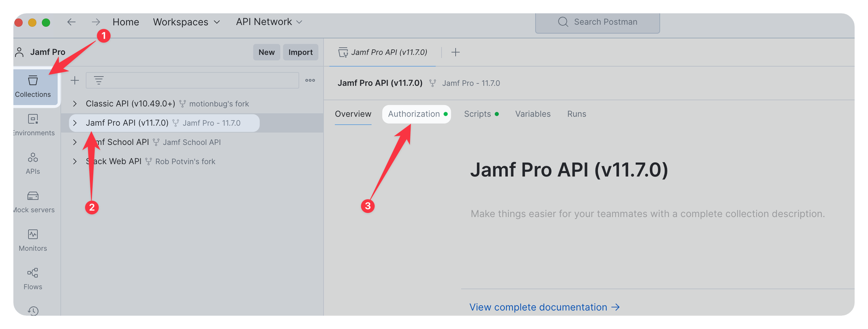Click the collections filter search field
Image resolution: width=868 pixels, height=329 pixels.
[x=192, y=80]
